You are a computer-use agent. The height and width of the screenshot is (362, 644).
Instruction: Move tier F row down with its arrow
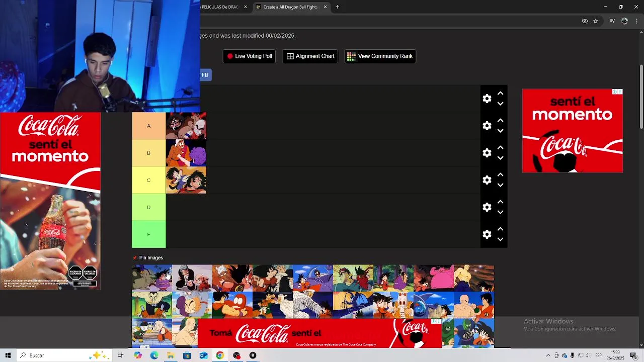click(x=500, y=239)
